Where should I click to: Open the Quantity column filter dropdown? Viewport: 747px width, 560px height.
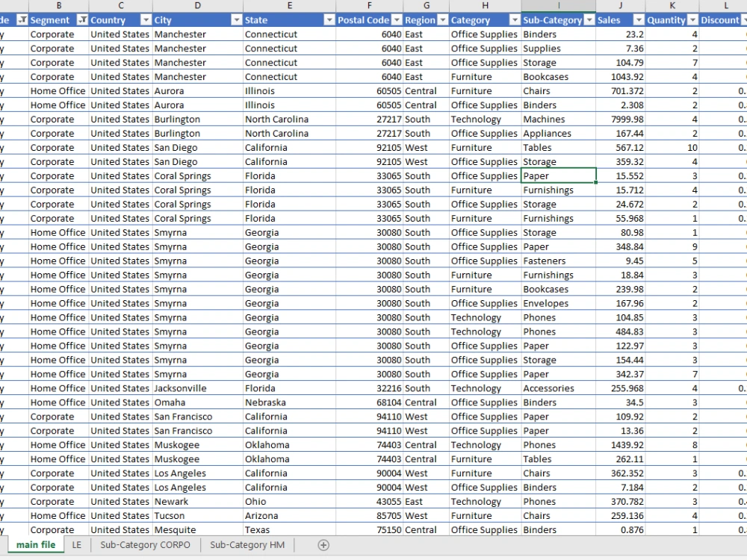pos(693,20)
